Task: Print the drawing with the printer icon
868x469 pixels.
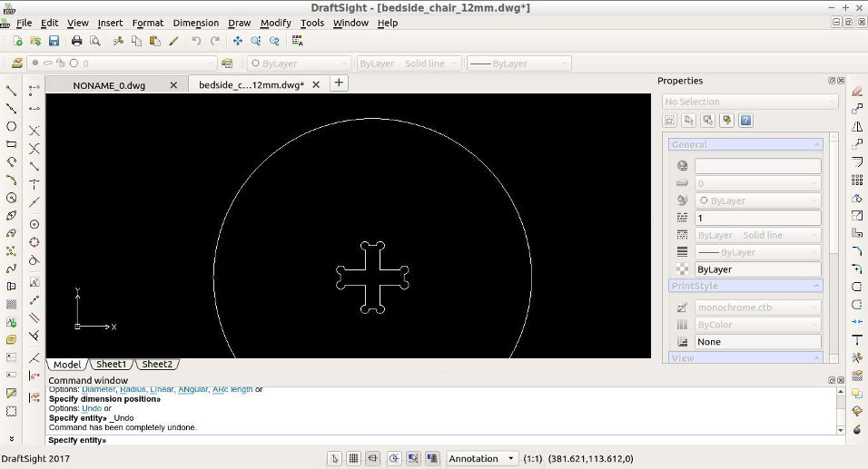Action: 77,41
